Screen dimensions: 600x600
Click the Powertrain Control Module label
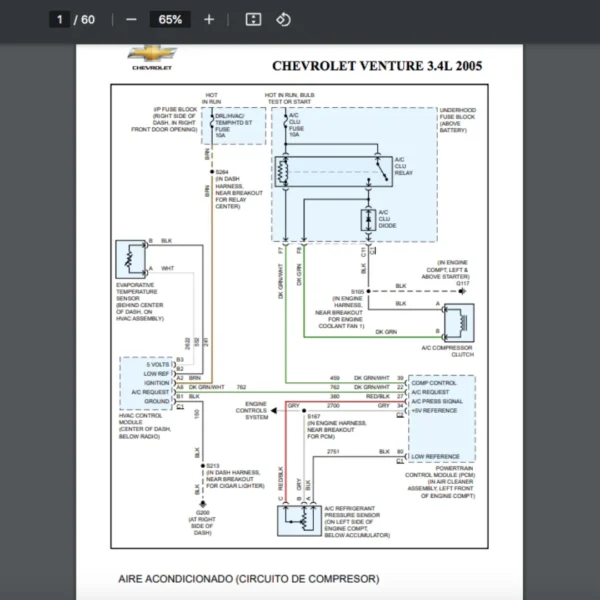tap(445, 473)
